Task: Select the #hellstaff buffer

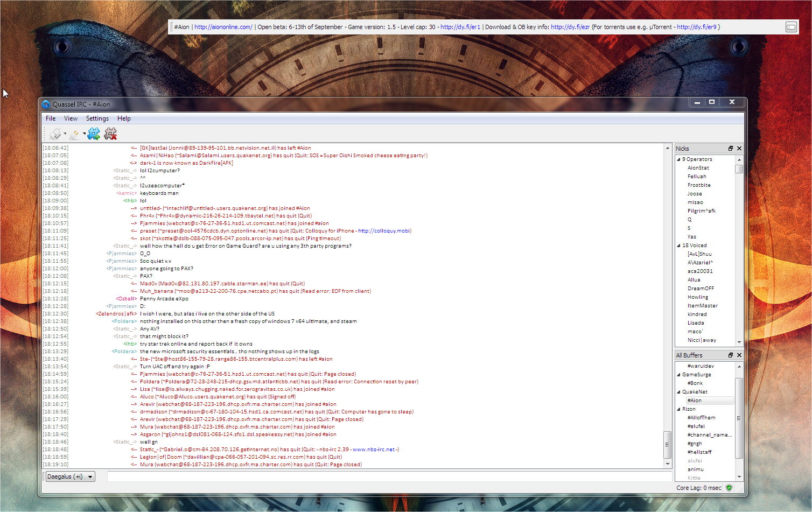Action: 699,452
